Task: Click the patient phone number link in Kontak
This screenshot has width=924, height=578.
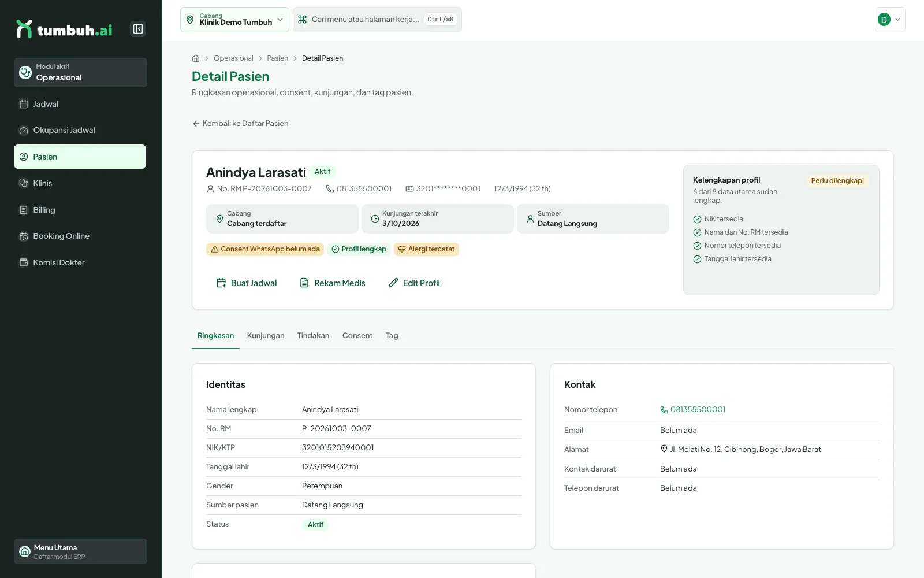Action: [693, 410]
